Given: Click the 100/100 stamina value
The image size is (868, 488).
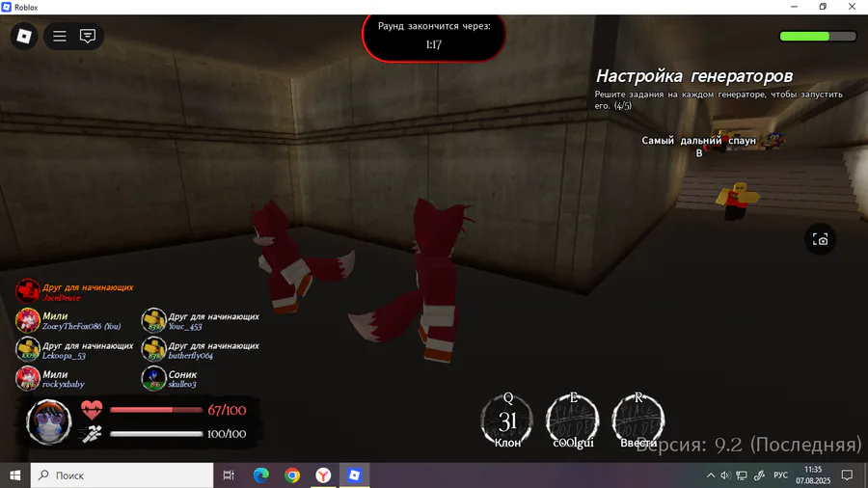Looking at the screenshot, I should [x=227, y=434].
